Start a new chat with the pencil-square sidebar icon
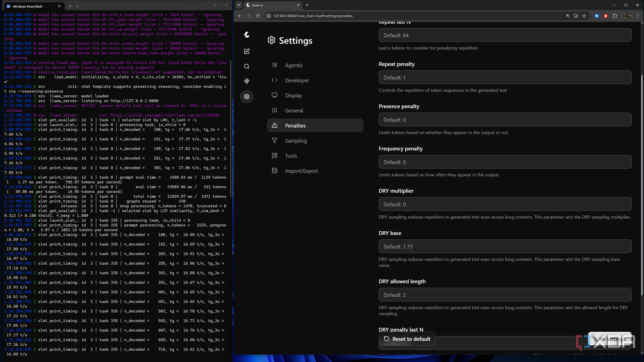644x362 pixels. pyautogui.click(x=247, y=51)
